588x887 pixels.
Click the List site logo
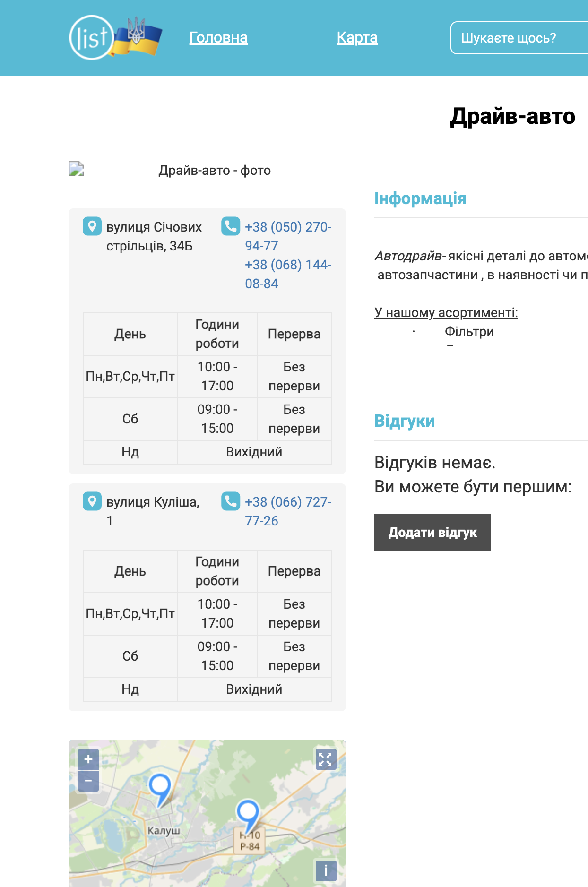click(x=116, y=38)
